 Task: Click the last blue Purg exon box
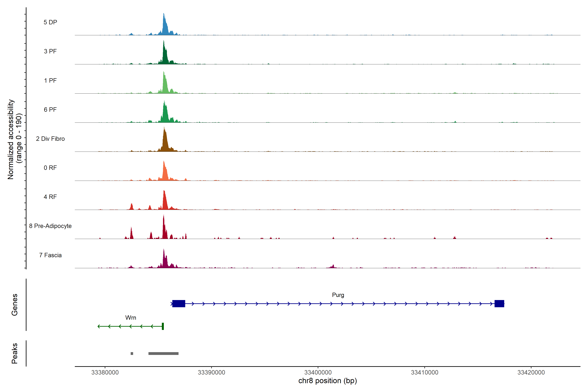(x=499, y=303)
